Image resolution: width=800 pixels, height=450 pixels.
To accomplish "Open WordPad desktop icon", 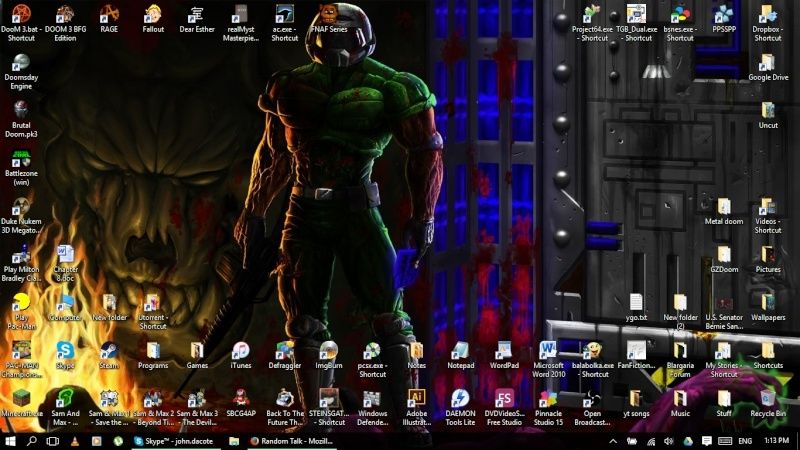I will coord(504,351).
